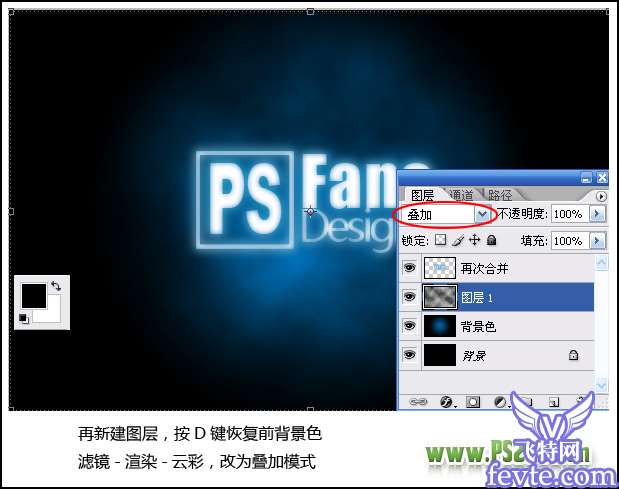Click the lock image pixels brush icon
619x489 pixels.
[458, 241]
